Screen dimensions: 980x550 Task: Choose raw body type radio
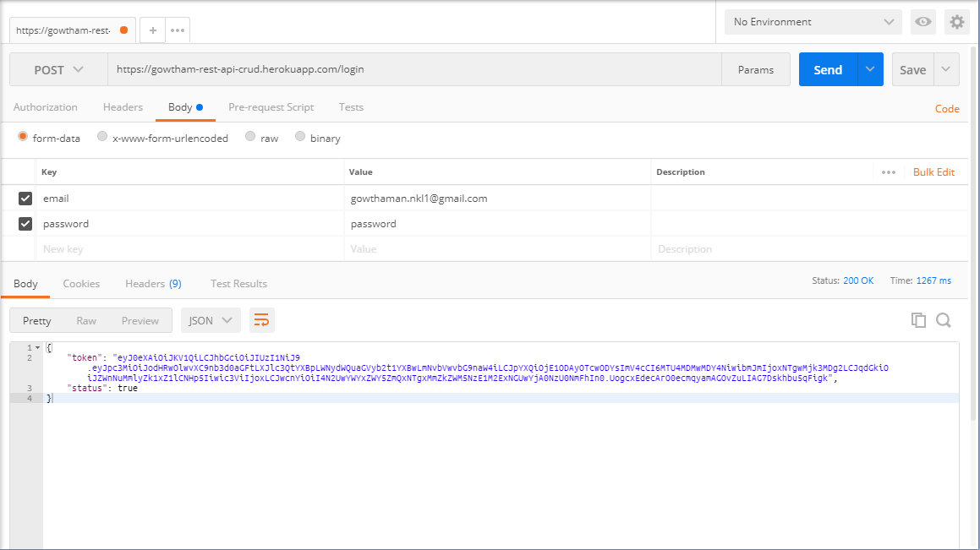point(250,137)
